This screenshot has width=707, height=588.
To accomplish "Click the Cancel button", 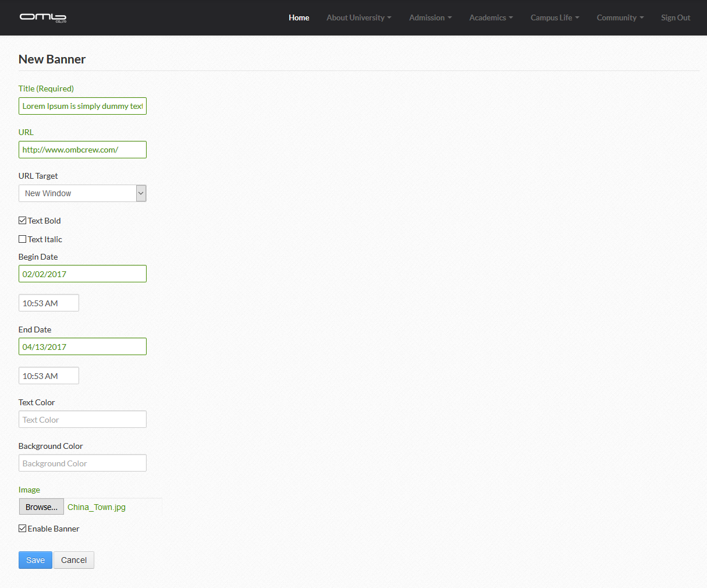I will (74, 560).
